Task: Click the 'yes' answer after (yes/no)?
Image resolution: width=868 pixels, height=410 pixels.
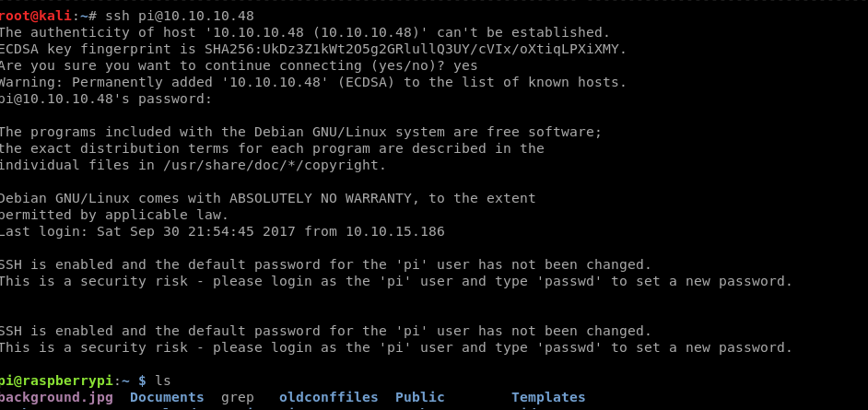Action: tap(465, 65)
